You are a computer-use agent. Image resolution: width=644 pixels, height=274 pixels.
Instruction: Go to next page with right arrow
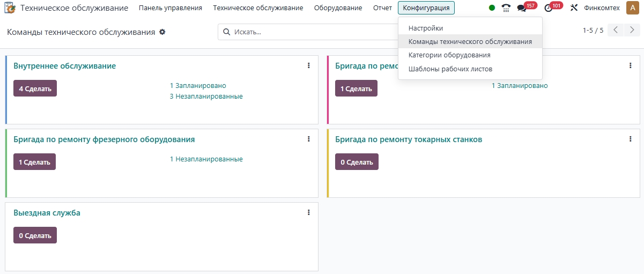[x=632, y=30]
